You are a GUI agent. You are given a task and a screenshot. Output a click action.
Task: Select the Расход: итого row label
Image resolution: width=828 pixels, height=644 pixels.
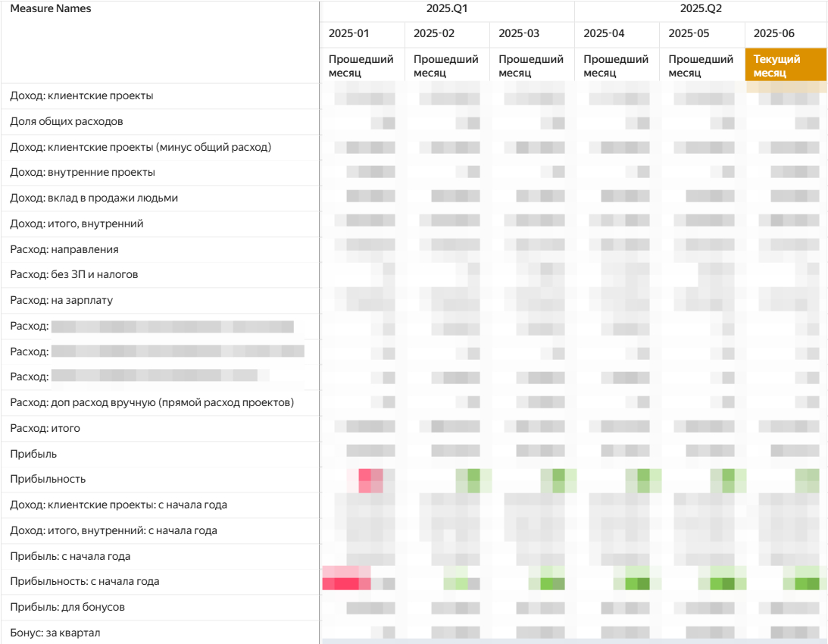pyautogui.click(x=45, y=428)
